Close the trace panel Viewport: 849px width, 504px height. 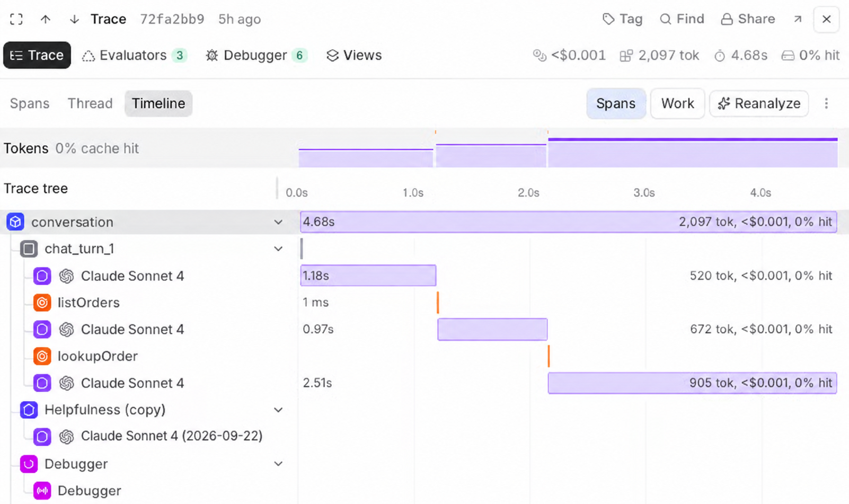tap(826, 19)
